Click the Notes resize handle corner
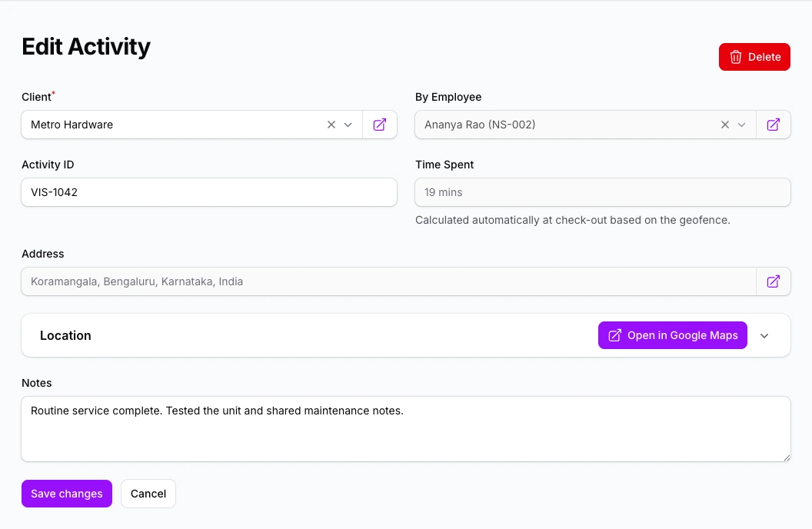The image size is (812, 529). 787,457
